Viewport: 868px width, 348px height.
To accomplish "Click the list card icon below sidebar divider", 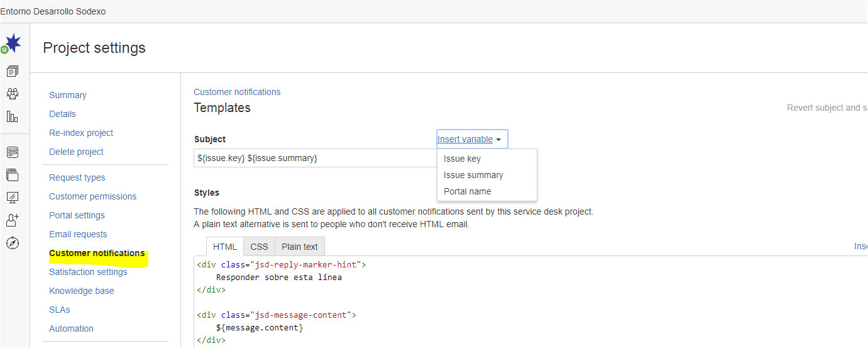I will tap(13, 152).
